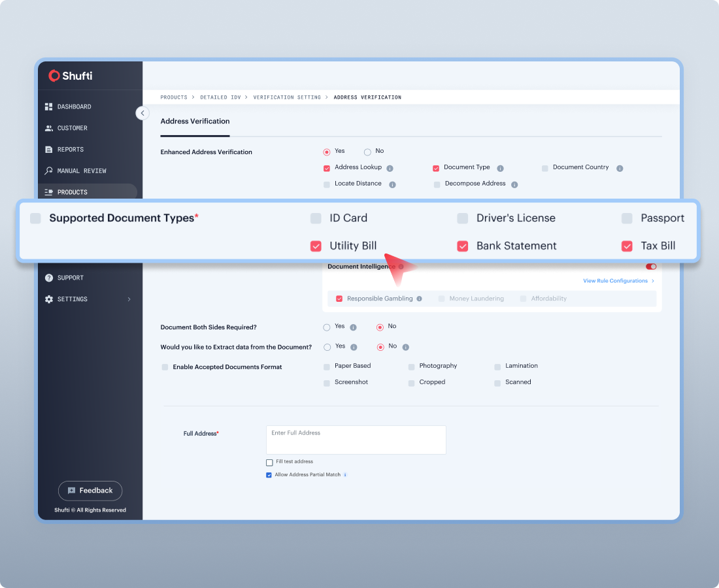Click the Customer sidebar icon
Viewport: 719px width, 588px height.
coord(49,128)
